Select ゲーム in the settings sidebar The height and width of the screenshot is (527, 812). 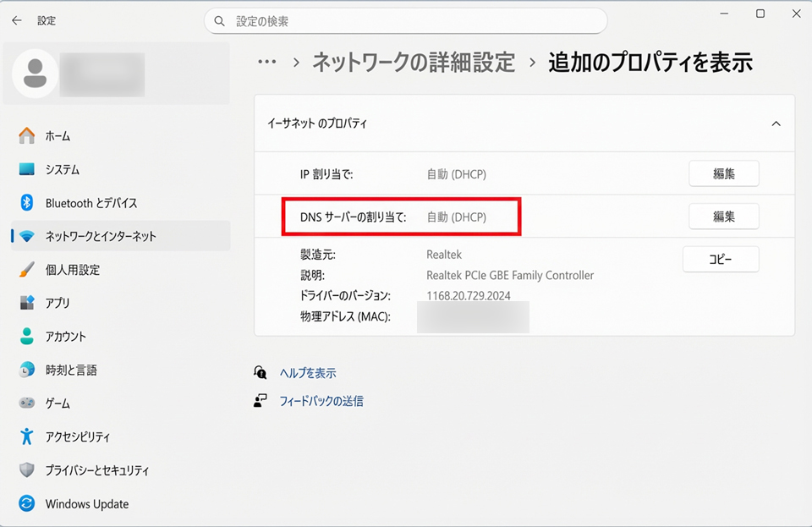(58, 403)
